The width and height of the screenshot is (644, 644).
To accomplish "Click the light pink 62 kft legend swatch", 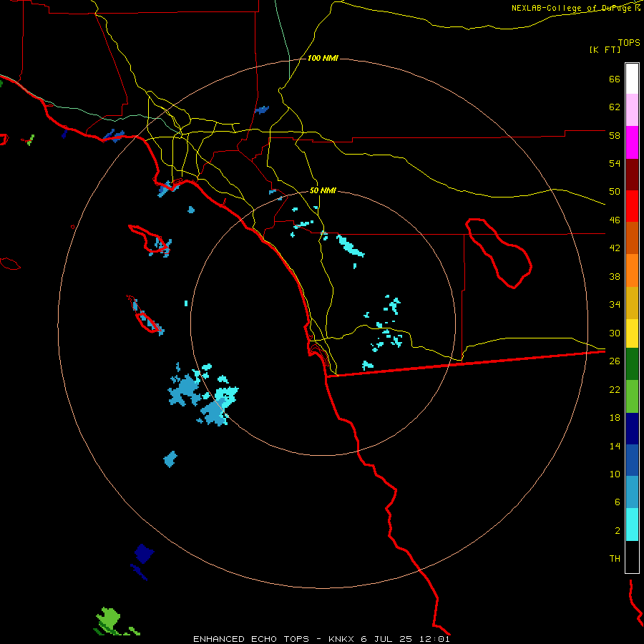I will [x=632, y=110].
